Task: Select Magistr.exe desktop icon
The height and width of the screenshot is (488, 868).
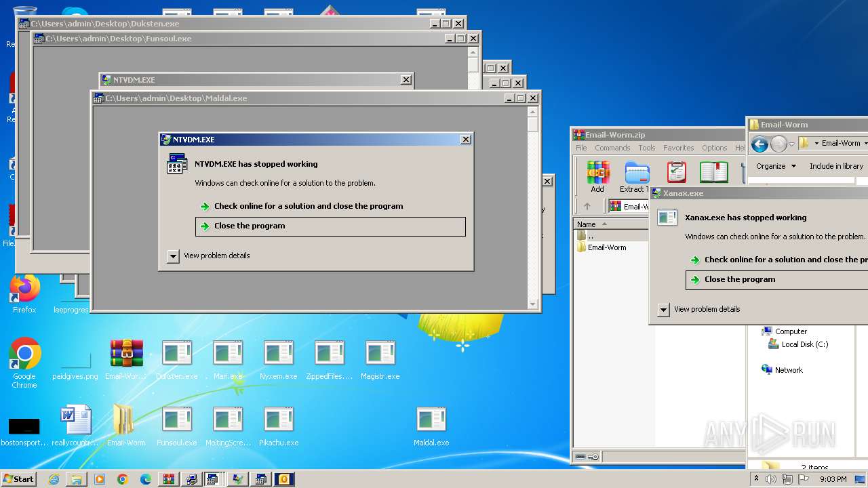Action: (x=380, y=360)
